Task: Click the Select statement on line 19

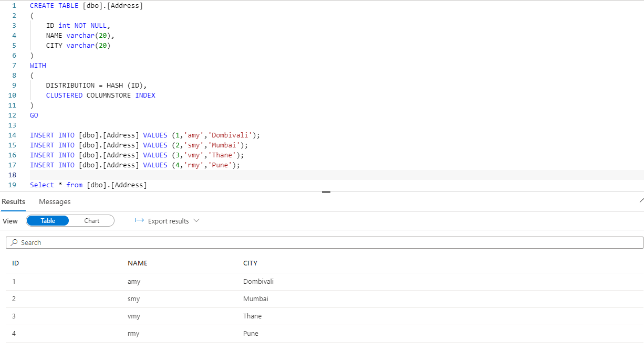Action: click(88, 185)
